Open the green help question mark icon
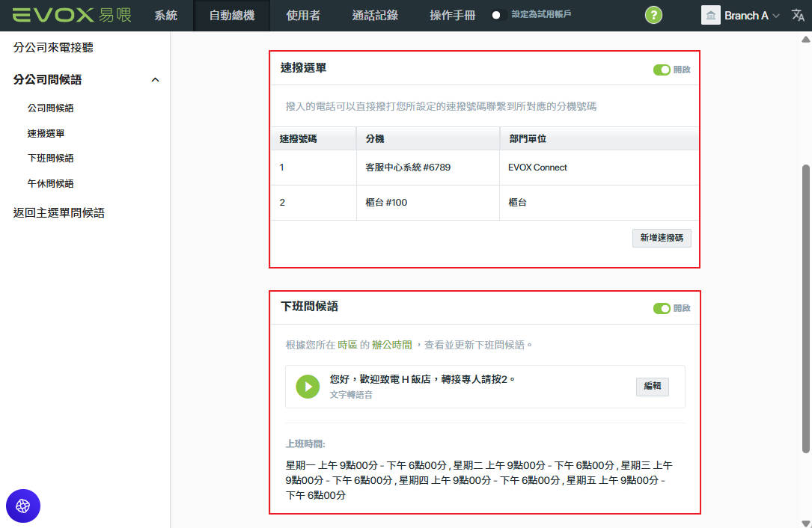The height and width of the screenshot is (528, 812). (x=653, y=15)
